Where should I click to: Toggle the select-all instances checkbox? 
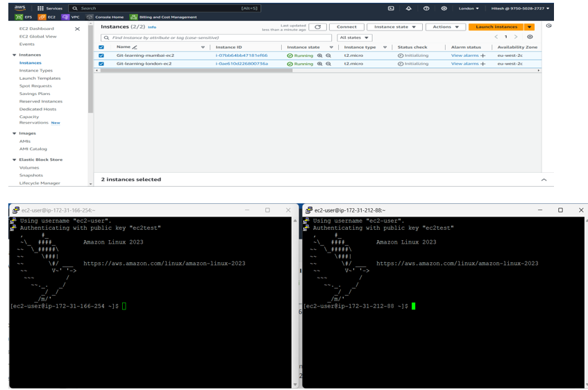101,47
